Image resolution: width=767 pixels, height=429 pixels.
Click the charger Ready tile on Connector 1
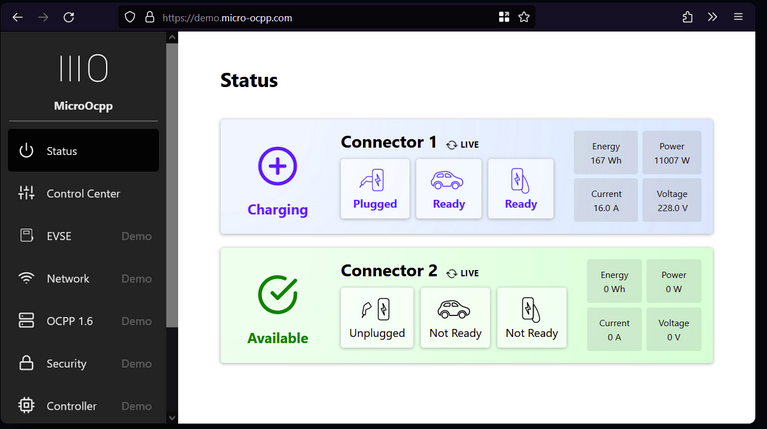[520, 189]
